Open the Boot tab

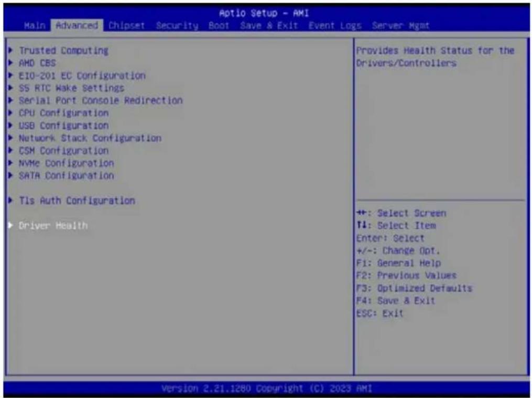(x=219, y=26)
